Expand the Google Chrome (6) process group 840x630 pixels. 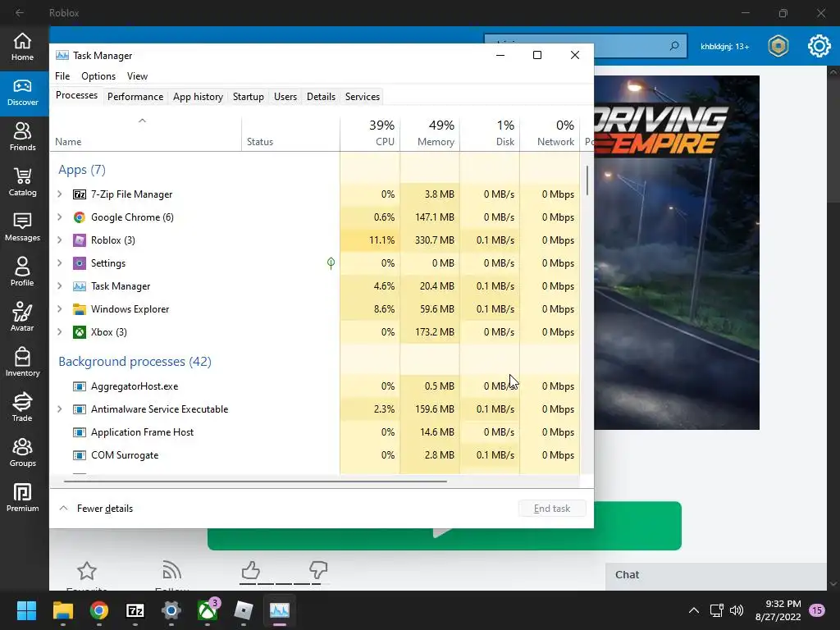click(x=59, y=217)
